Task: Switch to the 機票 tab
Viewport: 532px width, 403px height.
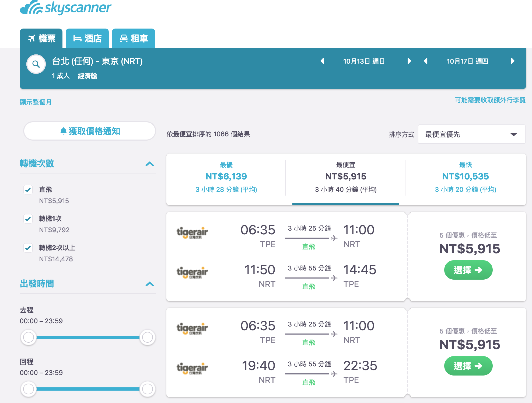Action: click(x=41, y=38)
